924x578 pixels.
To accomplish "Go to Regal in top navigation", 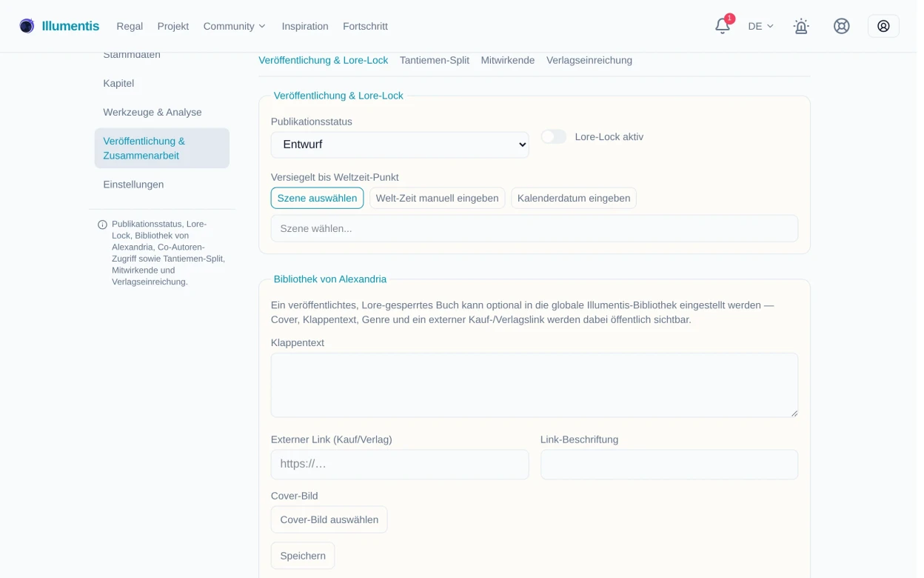I will click(130, 26).
